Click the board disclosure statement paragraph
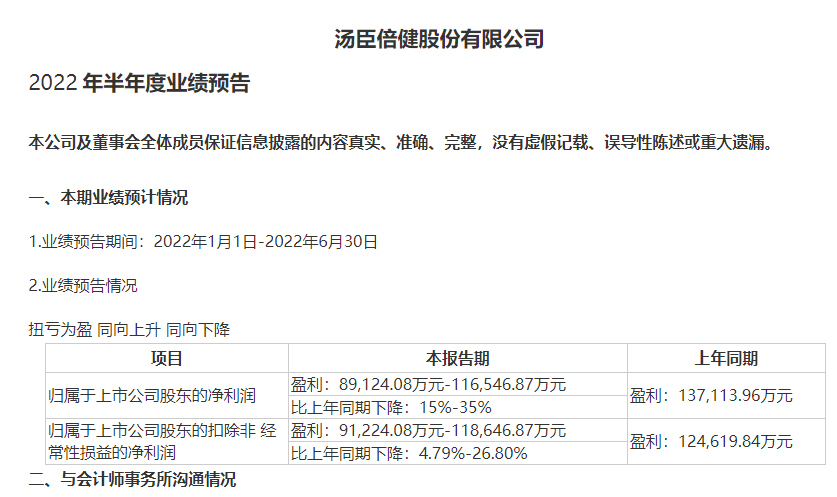The height and width of the screenshot is (497, 837). pos(401,143)
